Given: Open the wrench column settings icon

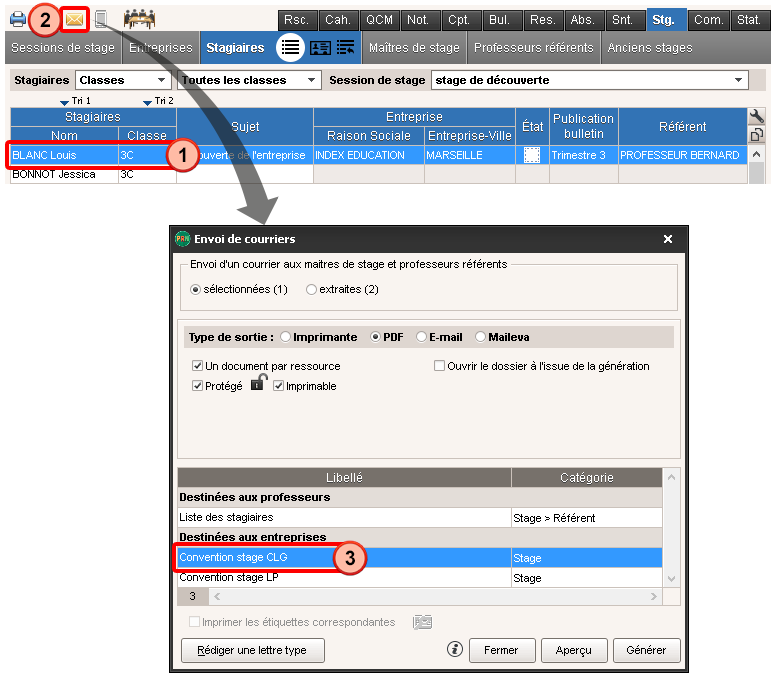Looking at the screenshot, I should (x=756, y=117).
